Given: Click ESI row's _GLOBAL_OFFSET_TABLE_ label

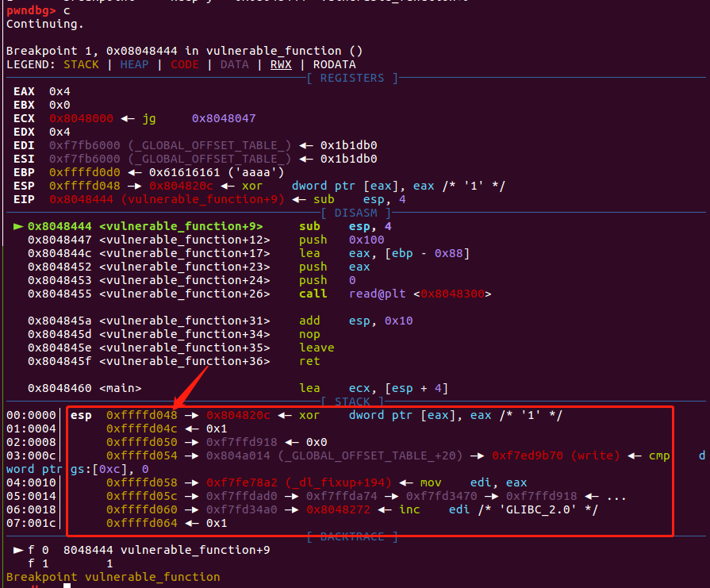Looking at the screenshot, I should click(209, 159).
